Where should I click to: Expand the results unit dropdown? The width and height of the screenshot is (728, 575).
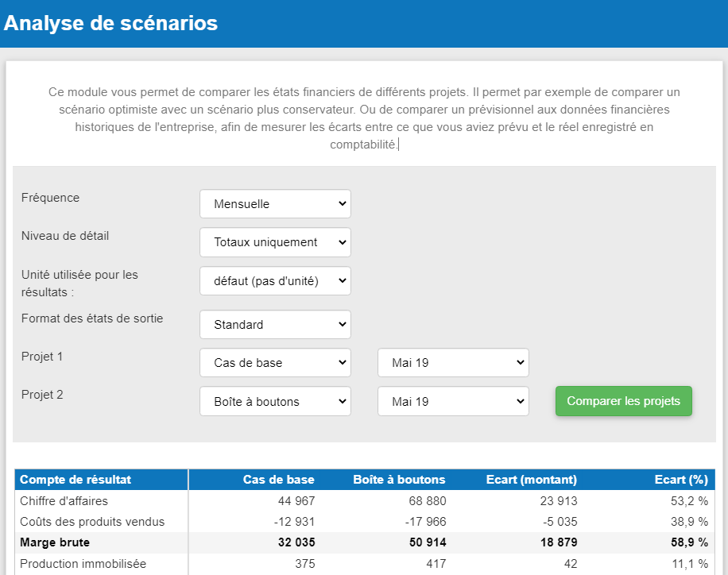pos(275,281)
